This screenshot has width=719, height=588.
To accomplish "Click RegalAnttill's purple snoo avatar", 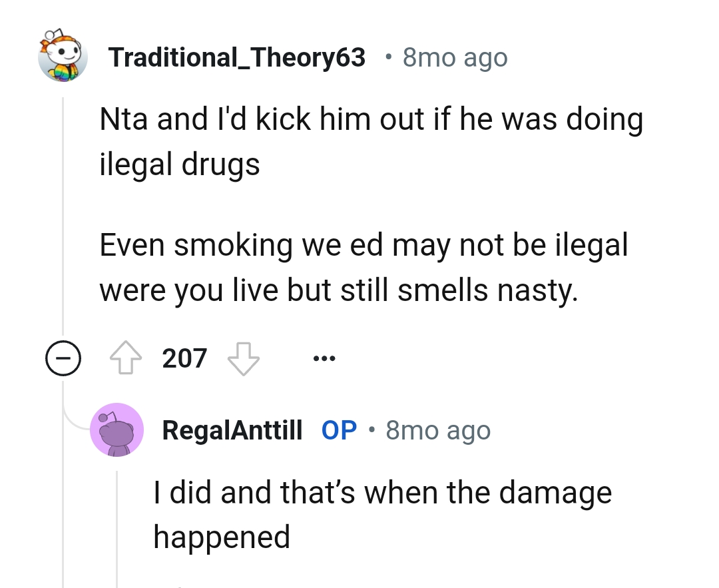I will pos(117,430).
